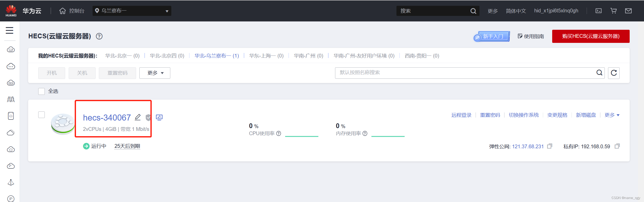Click the toolbar 重置密码 button
644x202 pixels.
117,73
